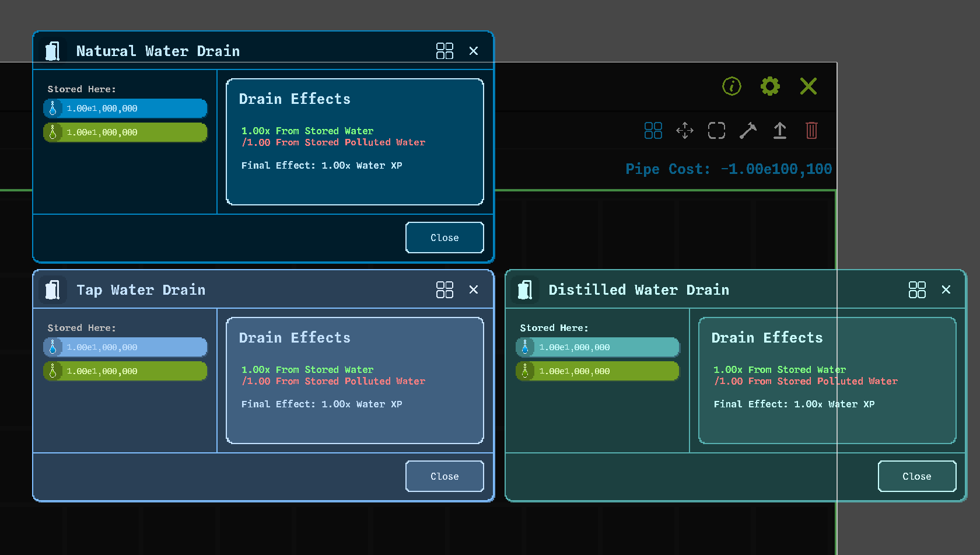Open settings with the green gear icon
Screen dimensions: 980x555
click(770, 86)
